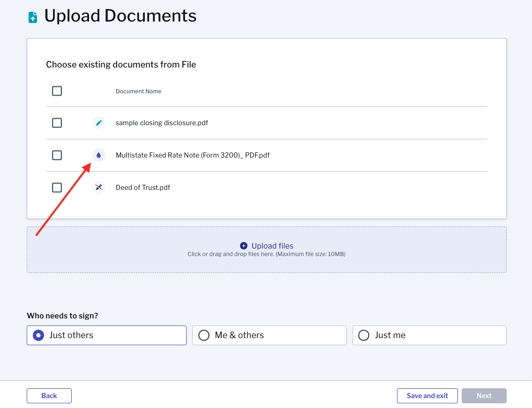Pick the Just me signer option
532x408 pixels.
point(364,335)
